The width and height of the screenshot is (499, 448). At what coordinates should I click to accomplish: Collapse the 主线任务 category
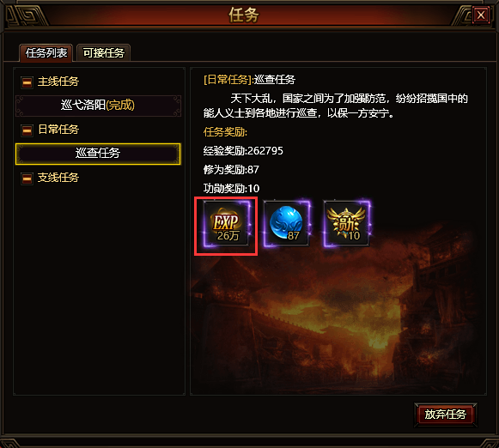(x=27, y=82)
